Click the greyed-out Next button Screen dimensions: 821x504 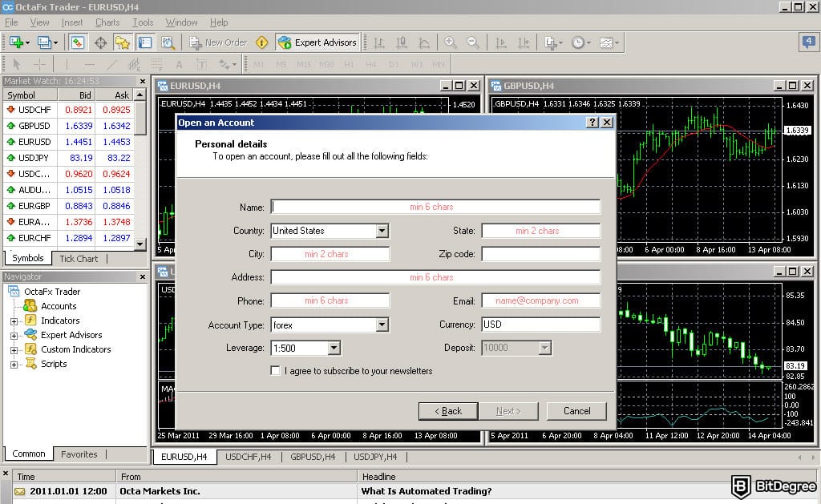[508, 411]
